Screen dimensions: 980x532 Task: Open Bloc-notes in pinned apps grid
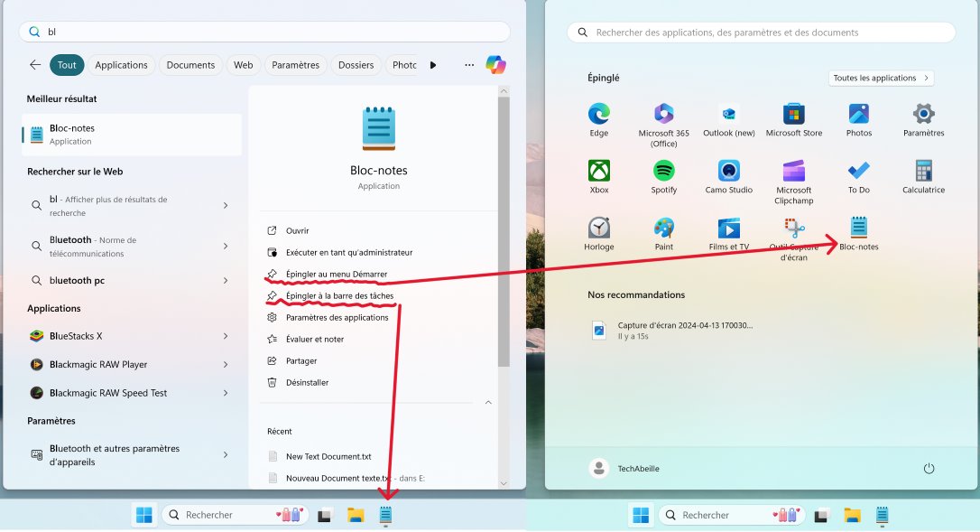coord(859,228)
